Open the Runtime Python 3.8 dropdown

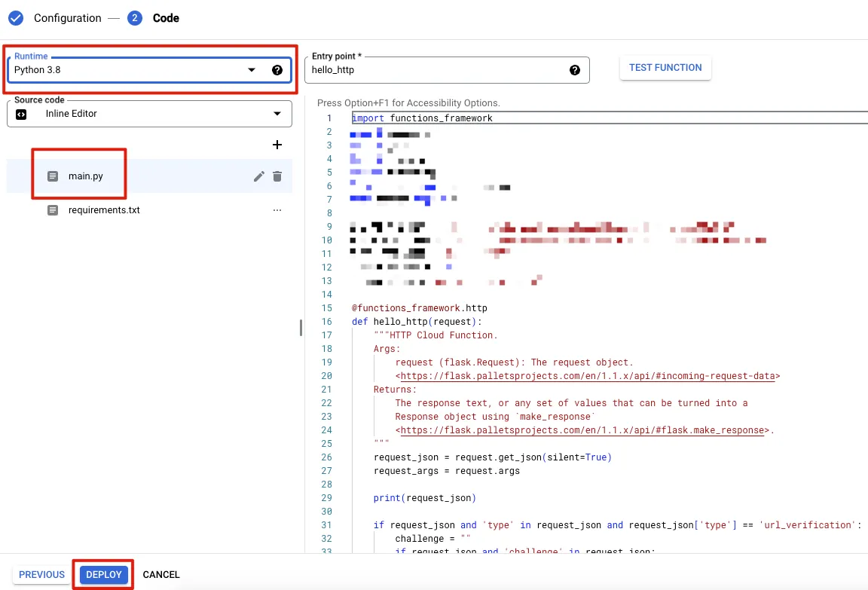point(252,70)
